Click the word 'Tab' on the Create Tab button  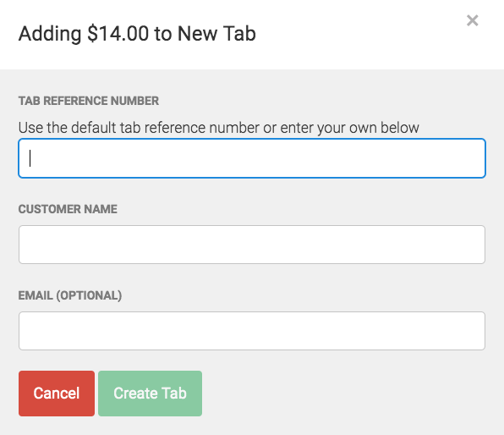174,394
